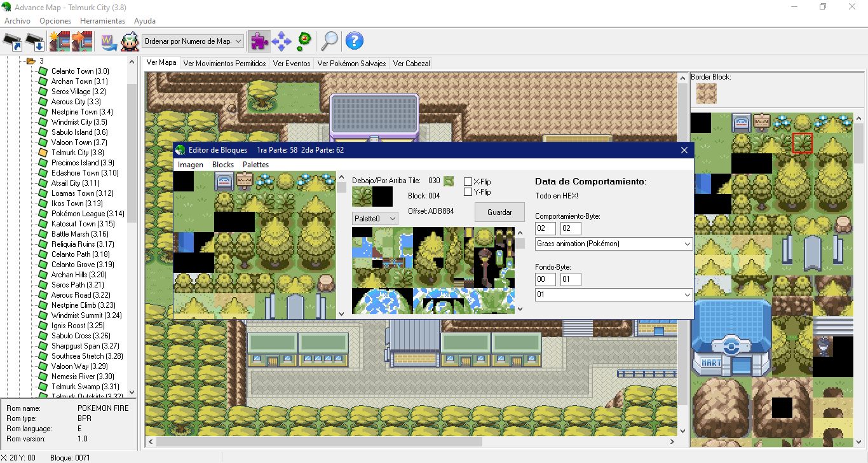Enable the Y-Flip checkbox

click(468, 191)
